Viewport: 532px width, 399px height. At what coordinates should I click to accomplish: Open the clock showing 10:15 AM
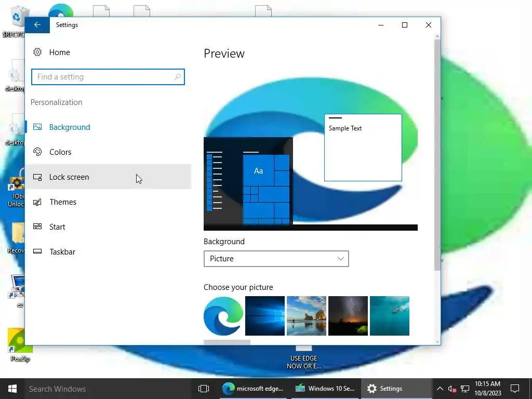click(487, 389)
